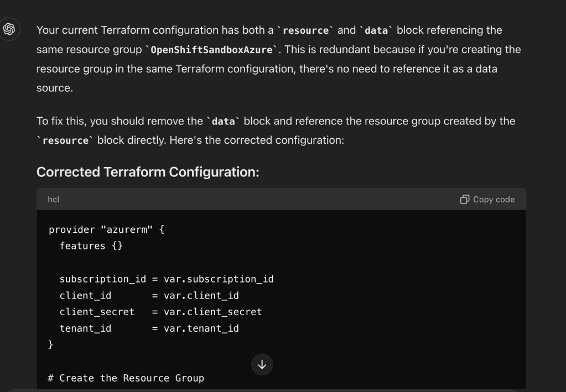Screen dimensions: 566x392
Task: Click the client_id code line
Action: [149, 296]
